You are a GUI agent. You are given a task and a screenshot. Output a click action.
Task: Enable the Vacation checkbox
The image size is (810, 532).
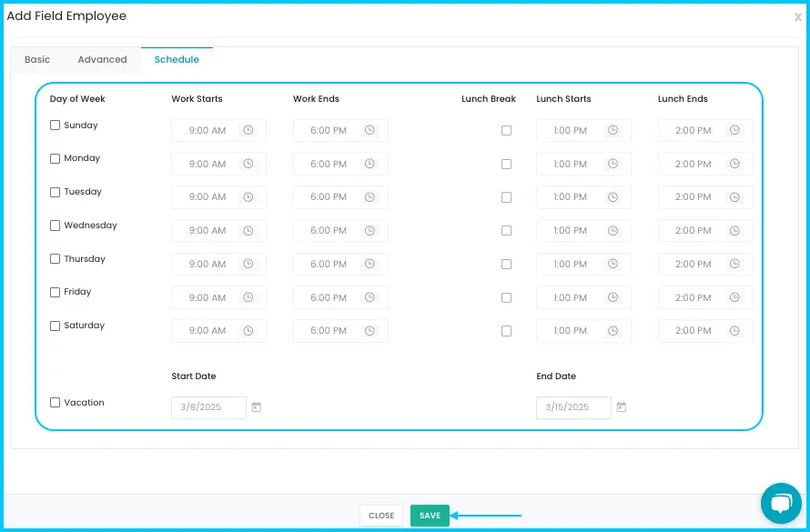[x=55, y=402]
